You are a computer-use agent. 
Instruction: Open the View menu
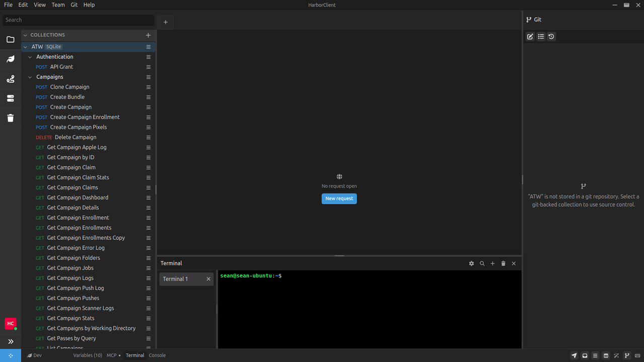[x=40, y=5]
